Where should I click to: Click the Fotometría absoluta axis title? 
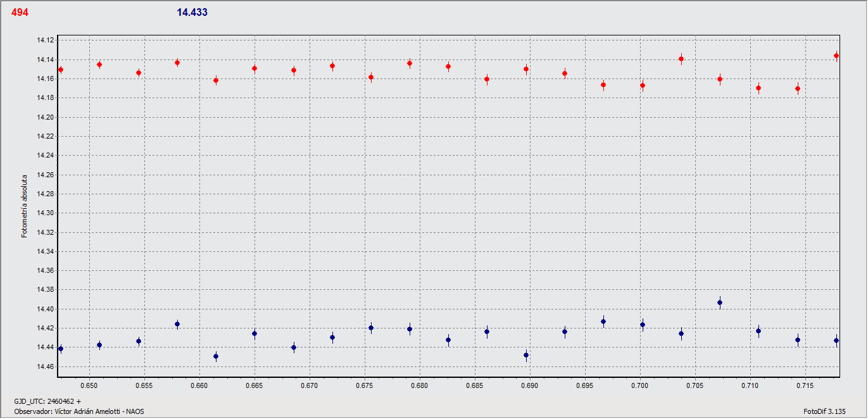point(25,206)
